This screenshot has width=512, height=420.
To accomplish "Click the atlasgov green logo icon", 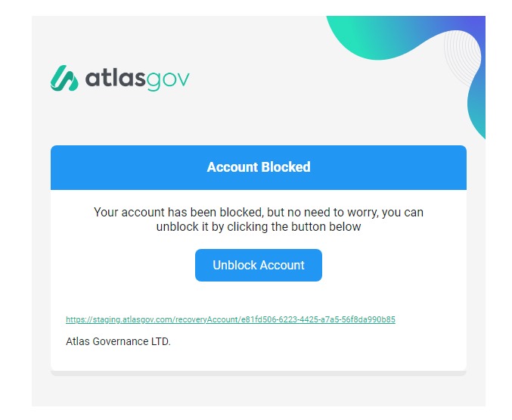I will click(x=64, y=78).
